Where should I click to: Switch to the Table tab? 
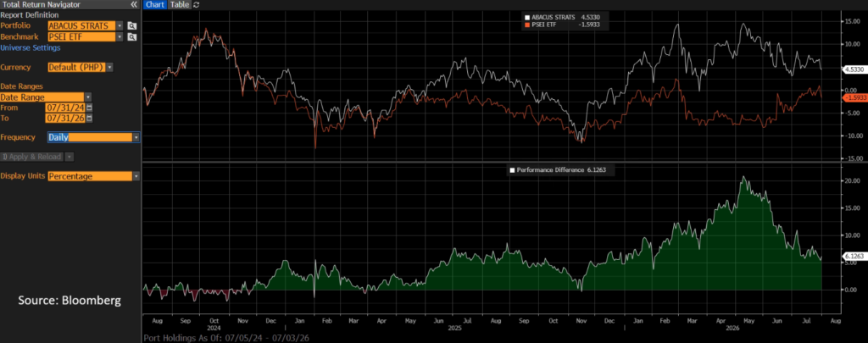click(180, 4)
